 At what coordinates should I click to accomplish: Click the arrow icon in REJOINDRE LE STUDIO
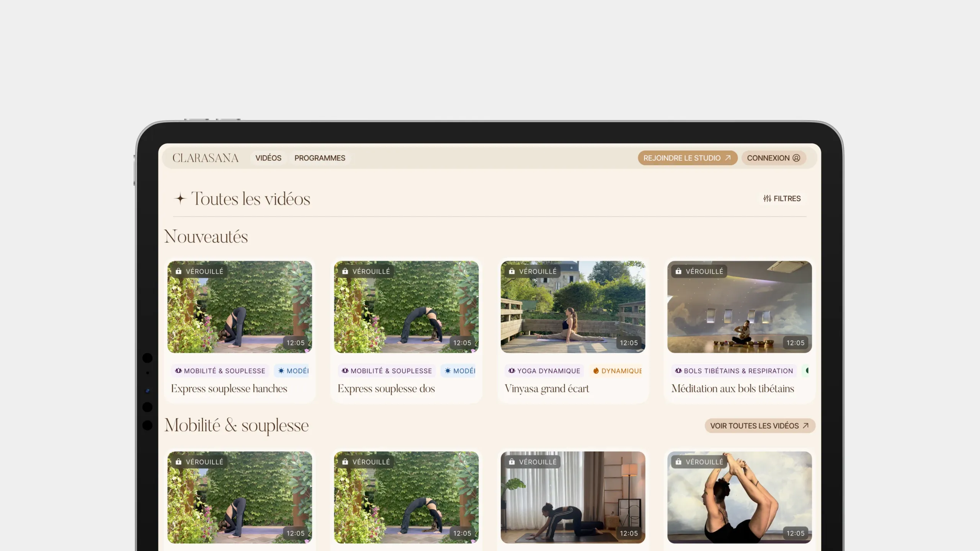[x=728, y=158]
